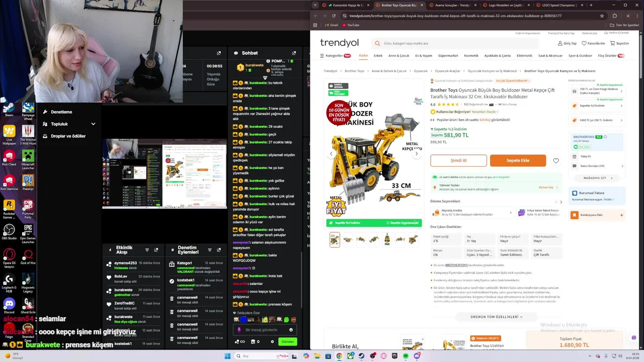Pop out the Sohbet chat panel
The width and height of the screenshot is (644, 362).
[x=294, y=53]
